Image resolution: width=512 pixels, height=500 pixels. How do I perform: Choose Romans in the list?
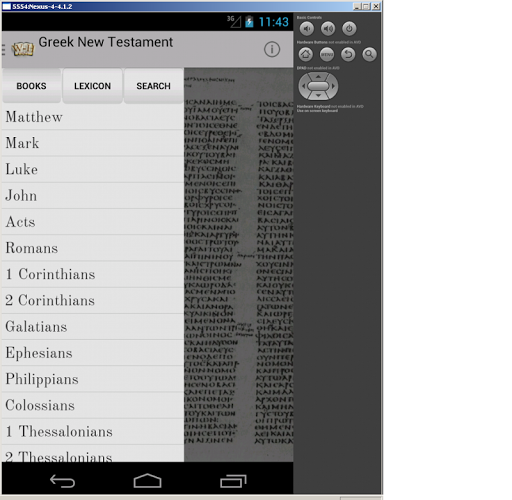93,248
